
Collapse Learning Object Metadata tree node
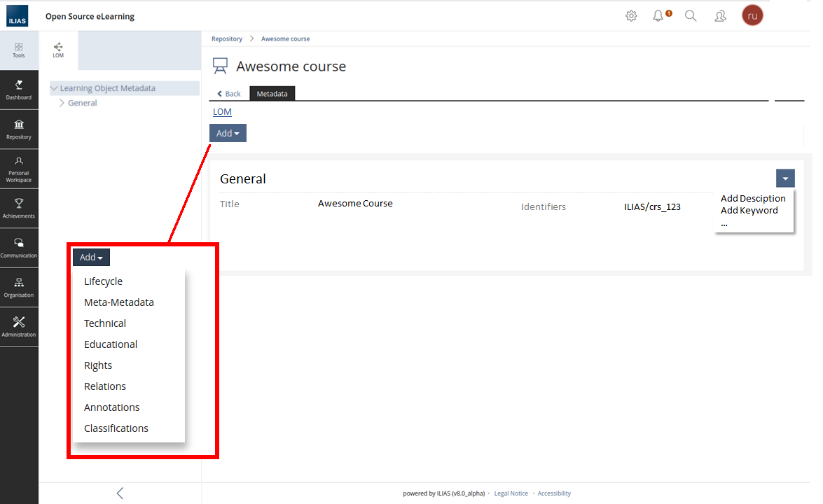click(x=54, y=88)
